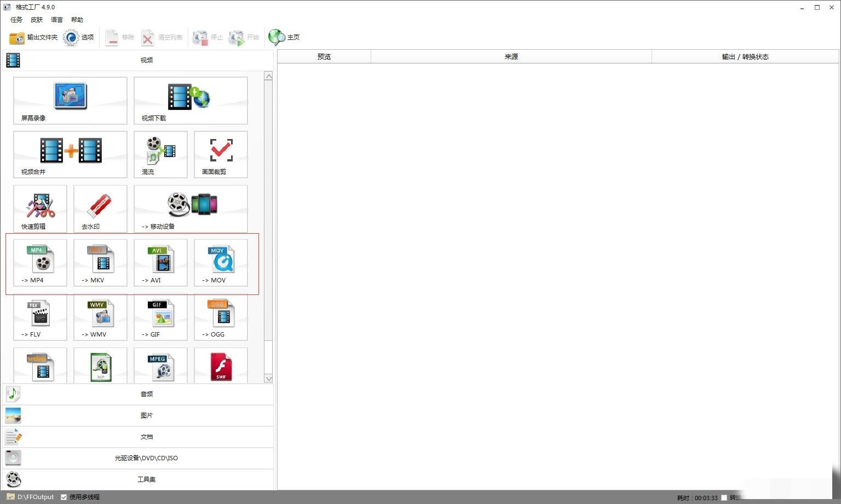Select the -> MP4 conversion icon
This screenshot has width=841, height=504.
(x=40, y=263)
